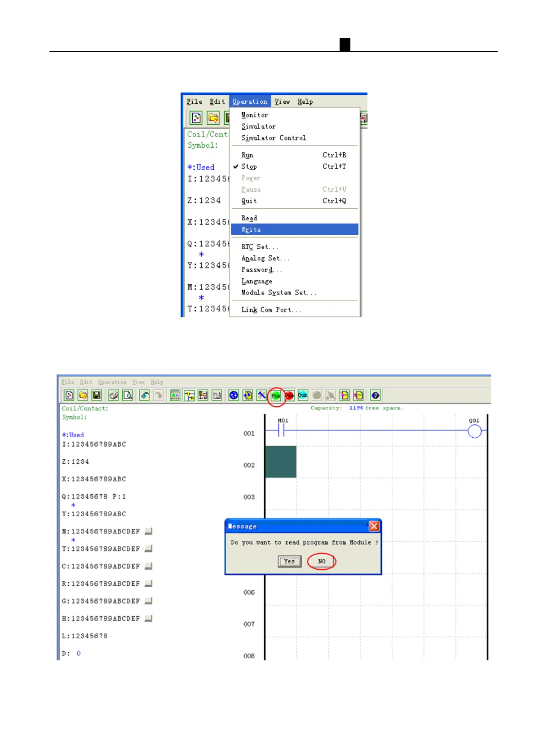Click the '...' button beside H:123456789ABCDEF
Image resolution: width=535 pixels, height=756 pixels.
coord(149,619)
